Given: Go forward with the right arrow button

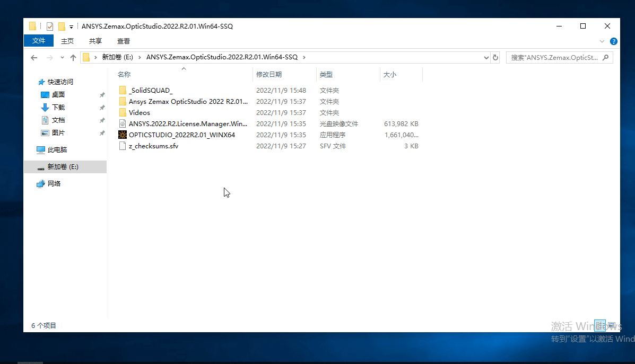Looking at the screenshot, I should [x=49, y=57].
